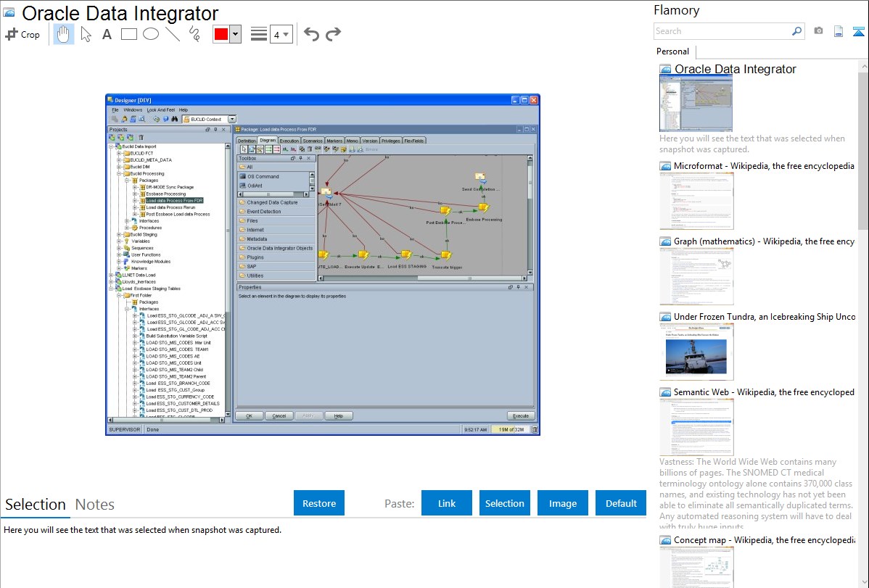
Task: Open the line width dropdown showing 4
Action: 281,34
